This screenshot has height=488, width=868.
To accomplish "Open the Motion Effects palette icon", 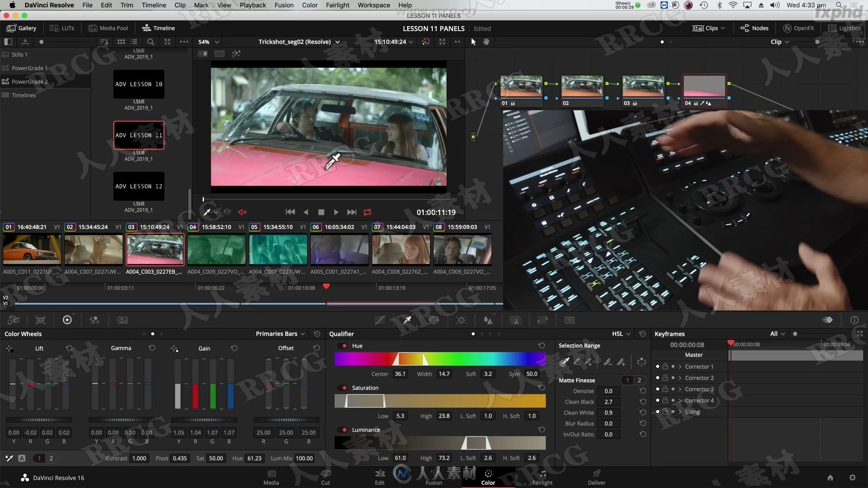I will tap(122, 320).
